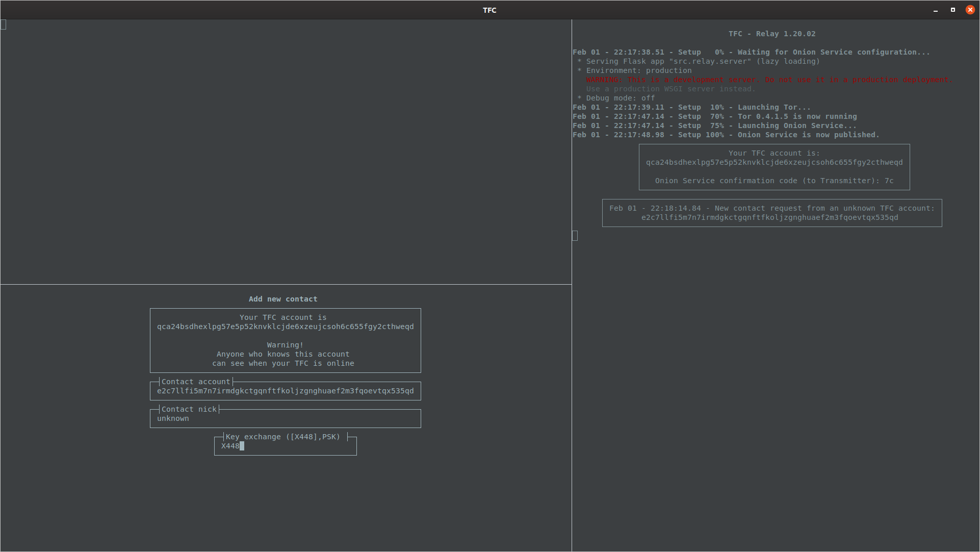Screen dimensions: 980x552
Task: Click the Warning! text in account box
Action: click(285, 345)
